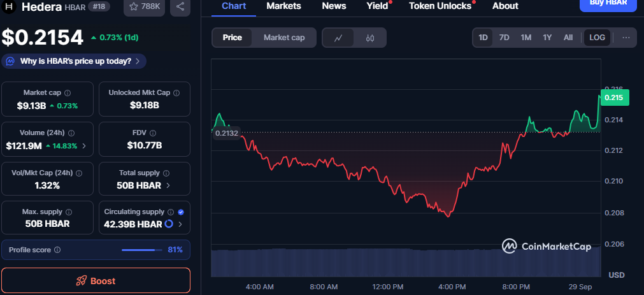Click the Boost button
Image resolution: width=644 pixels, height=295 pixels.
point(96,280)
